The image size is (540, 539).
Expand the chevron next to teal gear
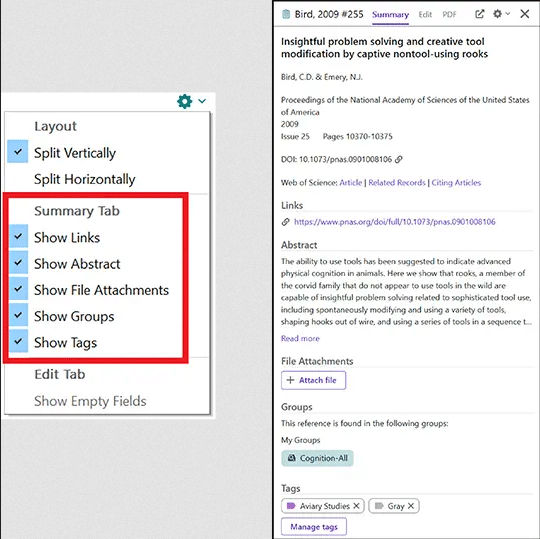point(202,101)
